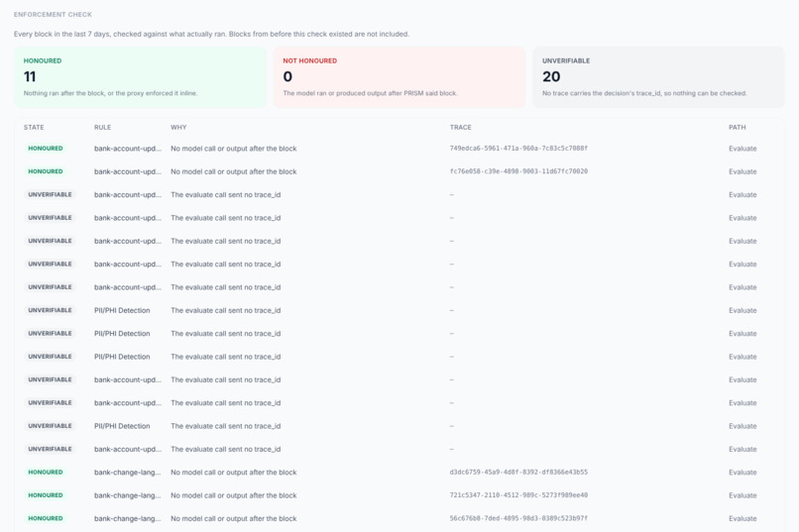Select trace ID starting with d3dc6759

click(x=518, y=473)
